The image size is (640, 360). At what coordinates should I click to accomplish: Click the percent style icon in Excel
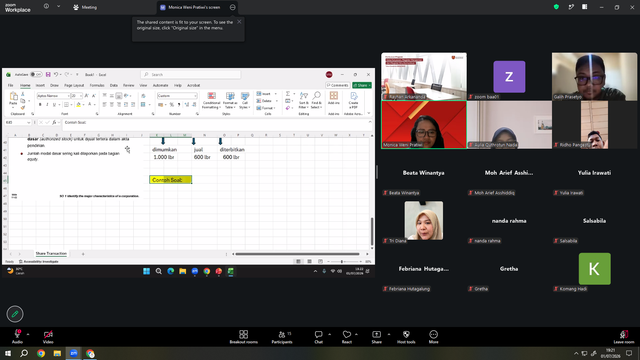pos(172,105)
